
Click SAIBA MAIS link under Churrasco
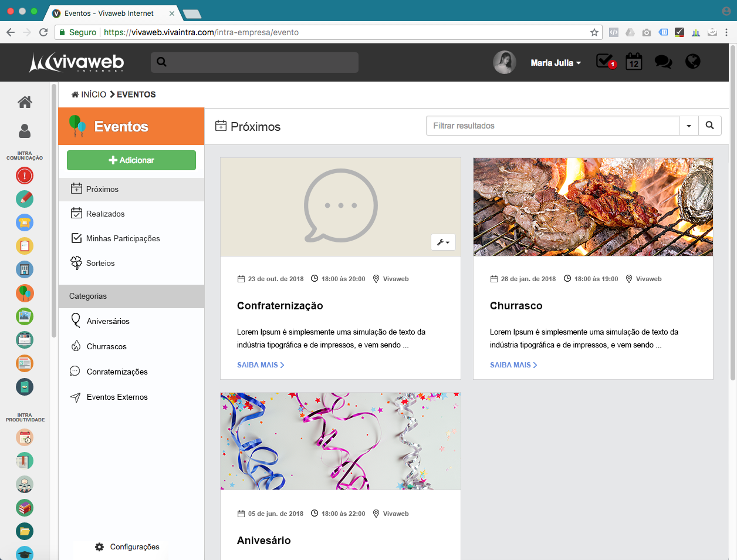point(513,365)
